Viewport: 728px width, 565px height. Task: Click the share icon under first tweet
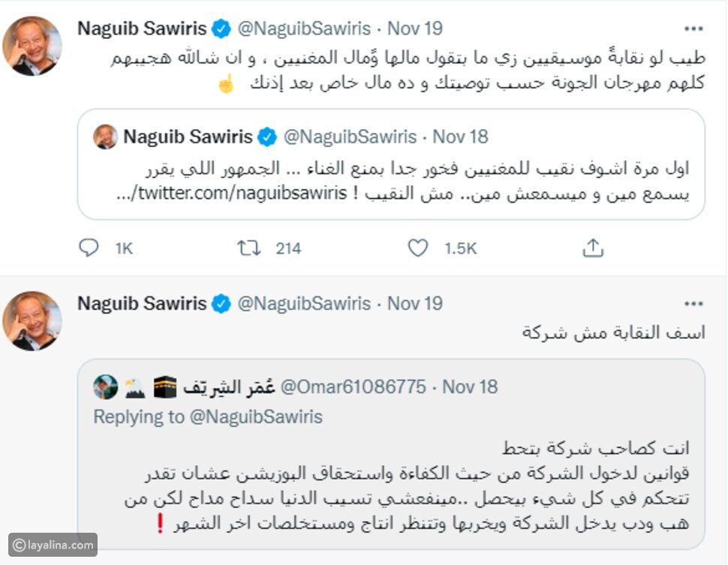click(593, 248)
